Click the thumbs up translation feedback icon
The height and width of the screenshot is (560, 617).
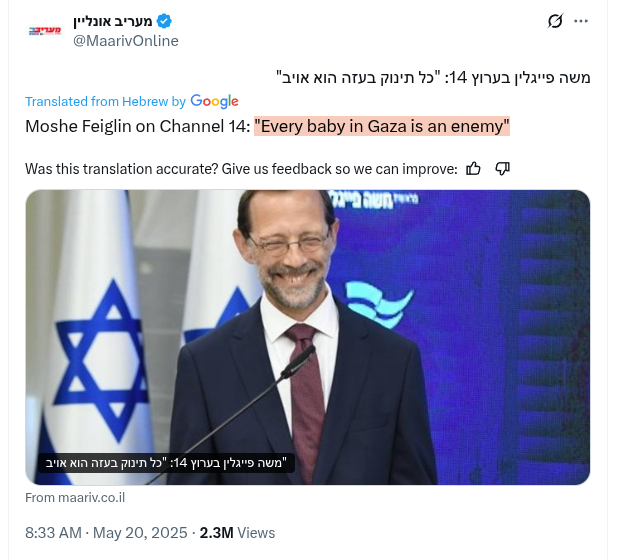(474, 168)
